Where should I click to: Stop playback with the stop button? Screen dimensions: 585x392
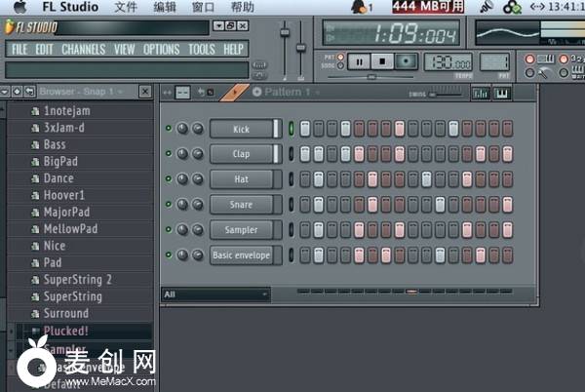[x=382, y=61]
